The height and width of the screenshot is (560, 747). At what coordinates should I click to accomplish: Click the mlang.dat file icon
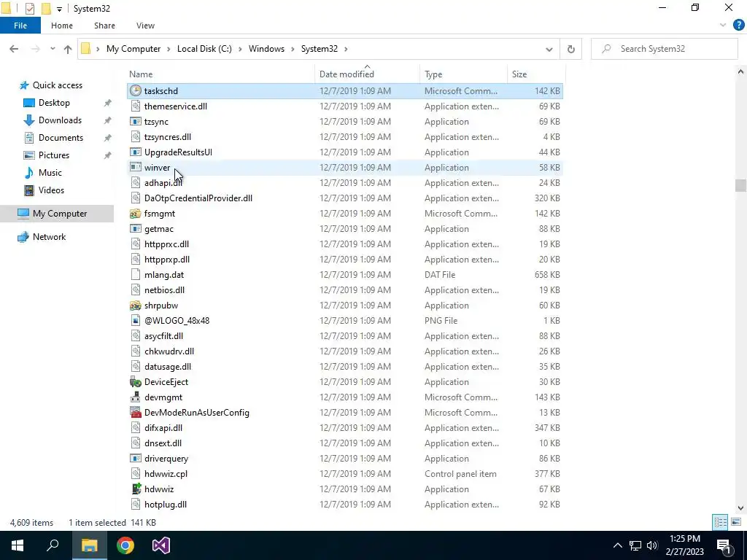point(136,275)
